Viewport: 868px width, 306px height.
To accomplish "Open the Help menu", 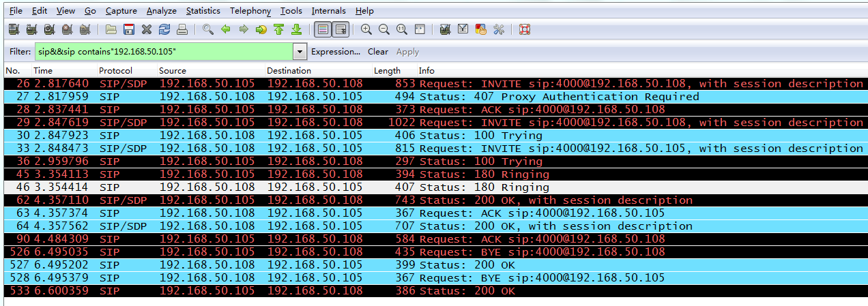I will [365, 11].
